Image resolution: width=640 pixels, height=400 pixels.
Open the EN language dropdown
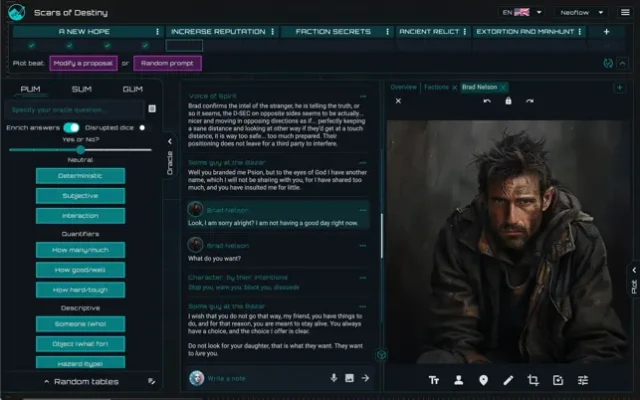524,13
